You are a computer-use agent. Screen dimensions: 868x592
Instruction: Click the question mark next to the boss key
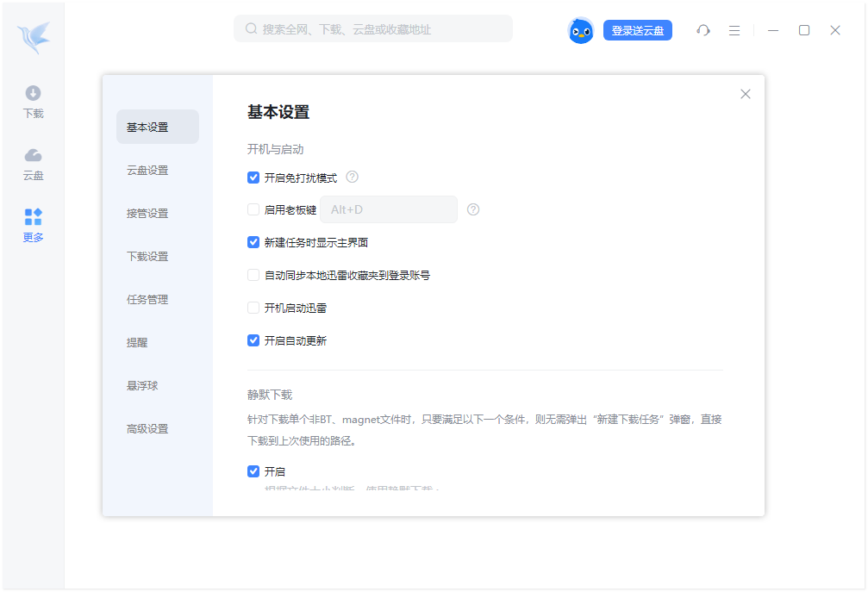coord(472,209)
